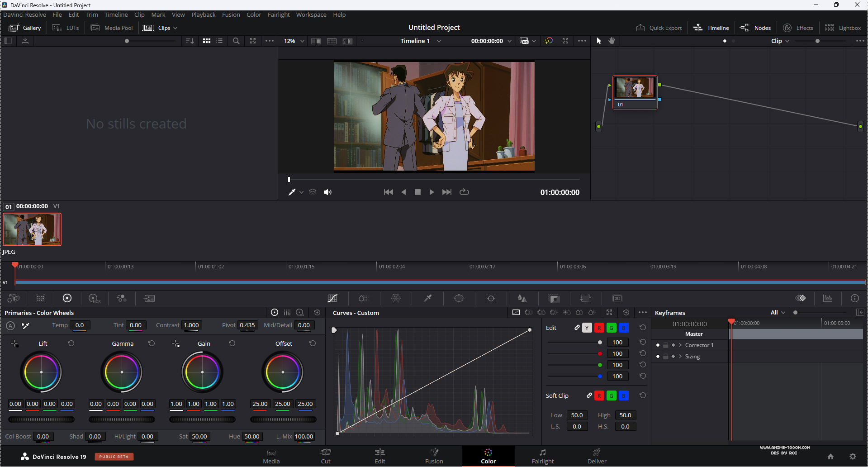868x467 pixels.
Task: Show the Scopes panel icon
Action: 828,298
